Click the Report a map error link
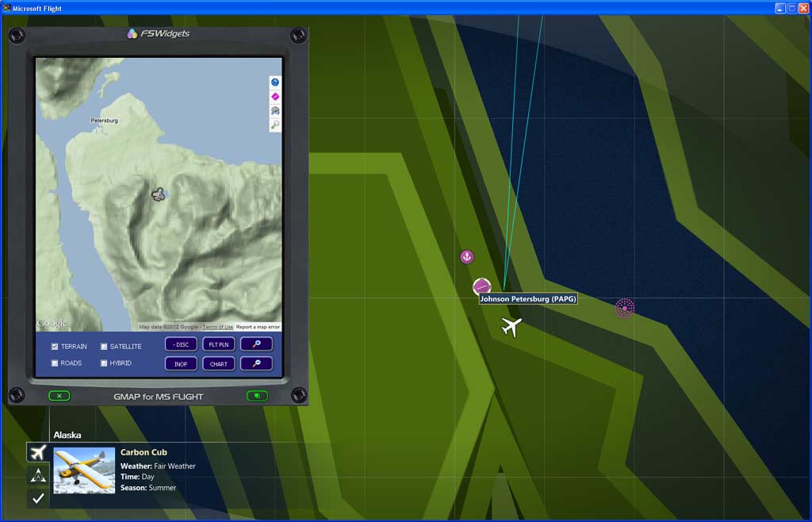Viewport: 812px width, 522px height. [x=258, y=328]
